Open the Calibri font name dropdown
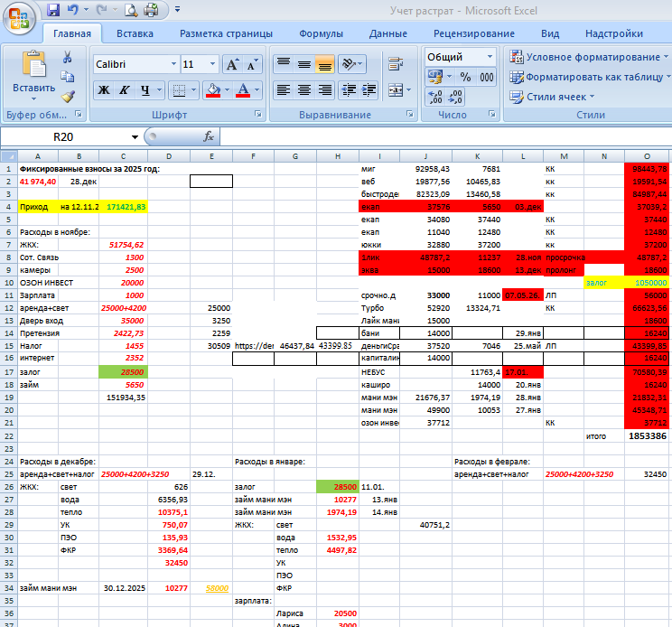Viewport: 672px width, 627px height. [x=173, y=65]
